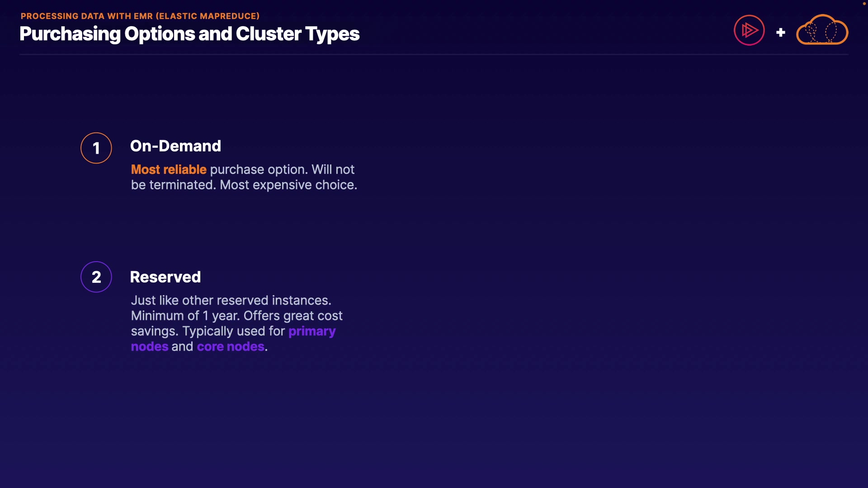Click the small orange dot in the corner
The width and height of the screenshot is (868, 488).
tap(864, 4)
